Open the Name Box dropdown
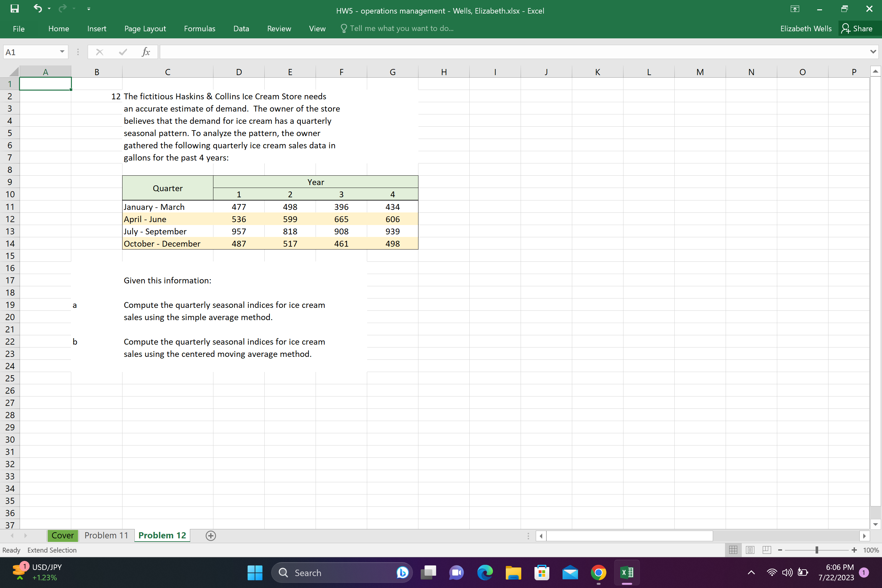 click(x=62, y=52)
